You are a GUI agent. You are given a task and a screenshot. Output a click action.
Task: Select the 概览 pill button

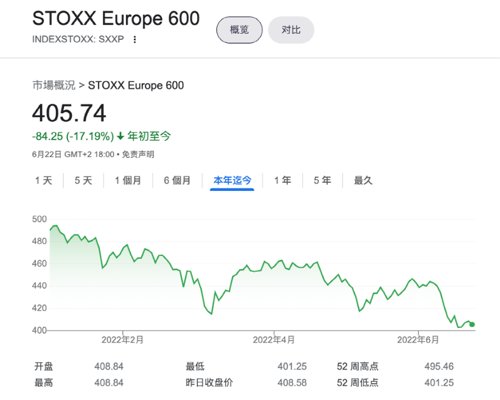(x=239, y=30)
